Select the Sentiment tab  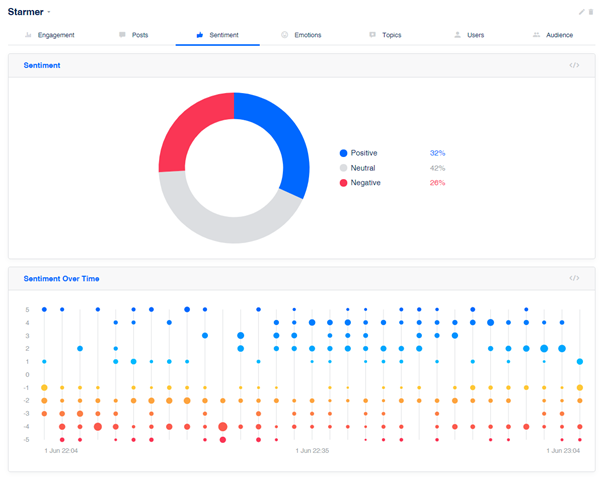coord(218,35)
